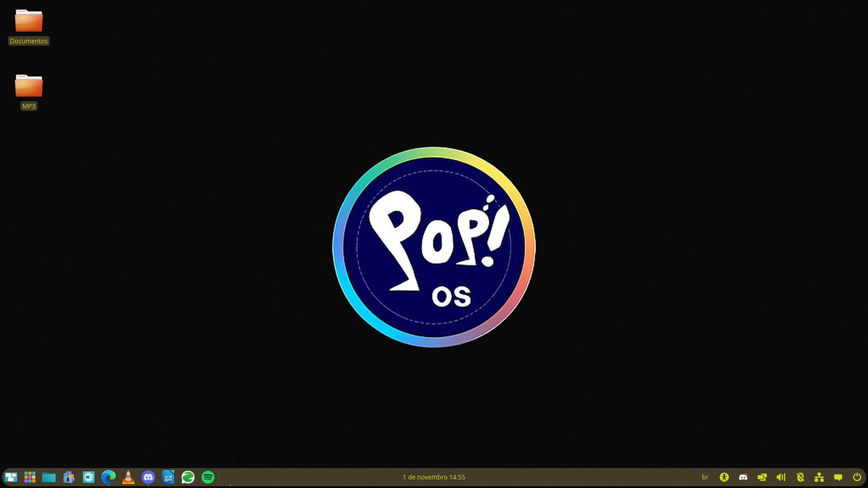Open the settings toggle app icon
This screenshot has width=868, height=488.
tap(89, 477)
